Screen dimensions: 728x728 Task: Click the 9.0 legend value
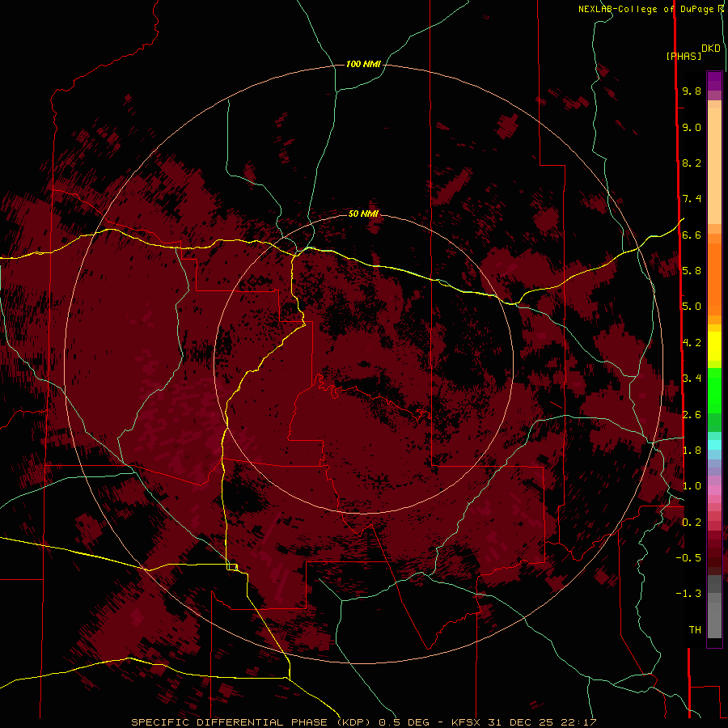pyautogui.click(x=692, y=127)
